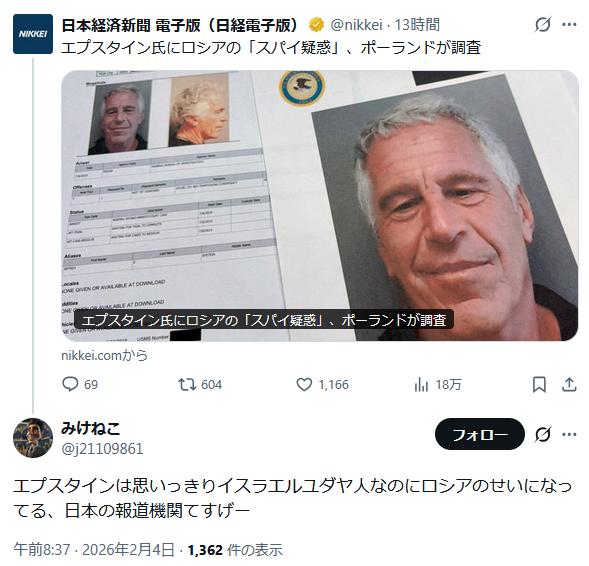Open the 午前8:37 · 2026年2月4日 timestamp
This screenshot has width=589, height=566.
coord(94,550)
